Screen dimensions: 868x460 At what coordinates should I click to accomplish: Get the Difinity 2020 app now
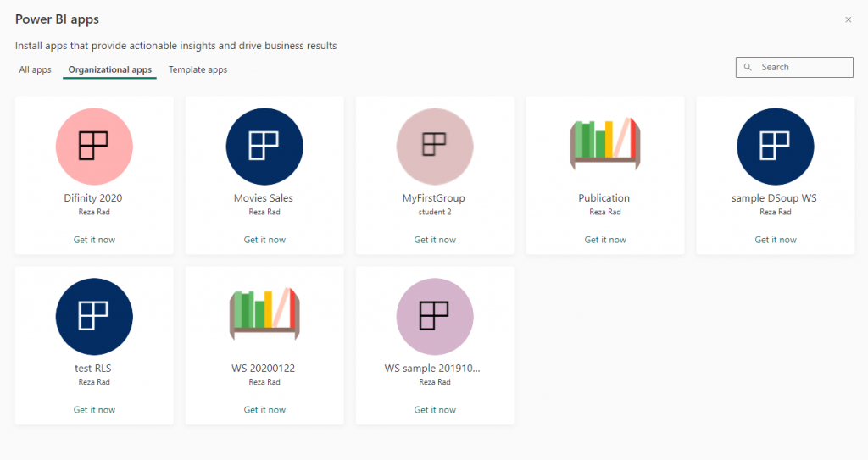click(94, 240)
